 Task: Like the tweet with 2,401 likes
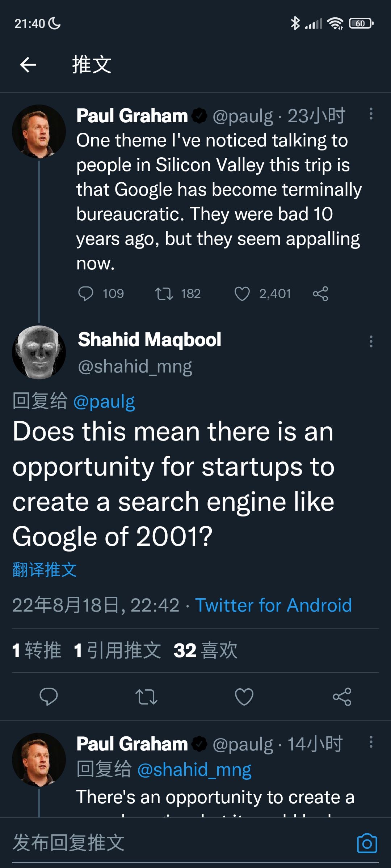242,294
